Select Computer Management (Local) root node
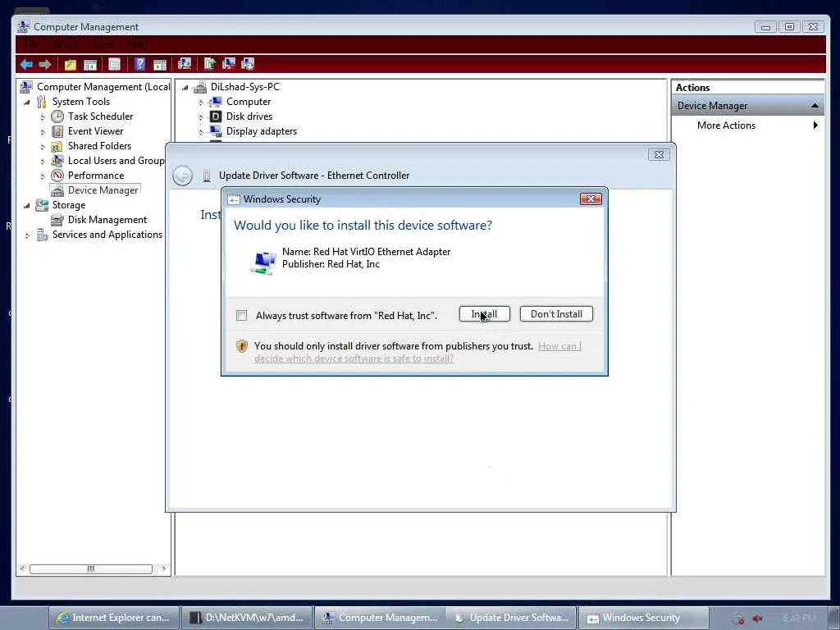840x630 pixels. click(103, 87)
